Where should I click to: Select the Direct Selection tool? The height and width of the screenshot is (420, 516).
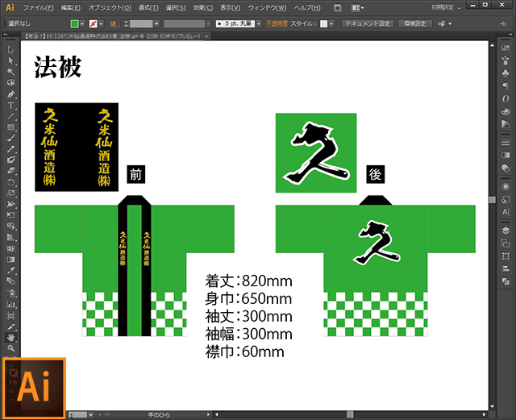click(10, 60)
